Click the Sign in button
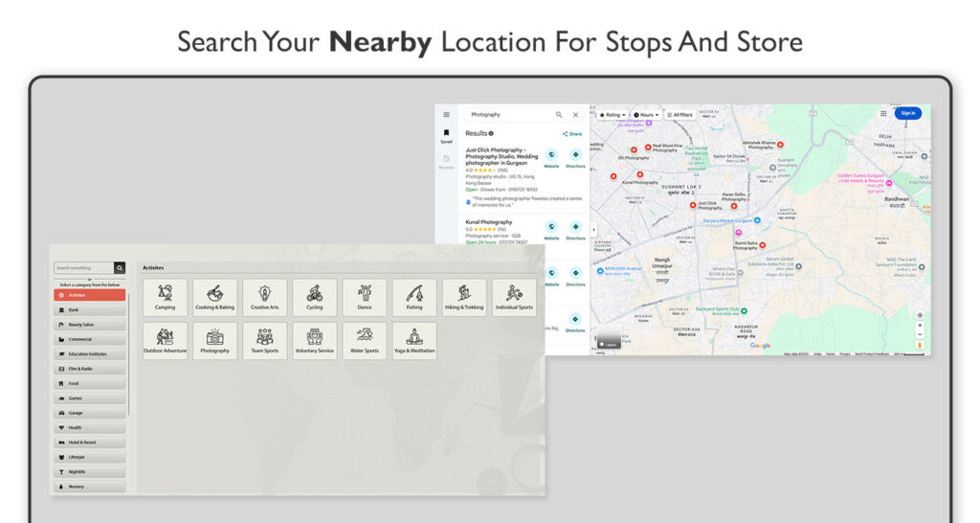Screen dimensions: 980x523 click(908, 113)
